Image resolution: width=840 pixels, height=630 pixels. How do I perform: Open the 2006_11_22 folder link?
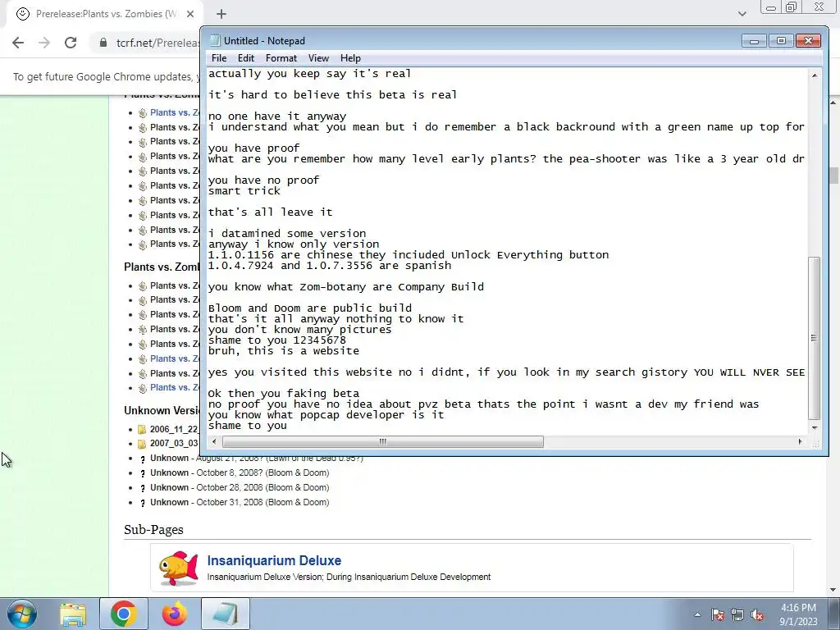[174, 429]
